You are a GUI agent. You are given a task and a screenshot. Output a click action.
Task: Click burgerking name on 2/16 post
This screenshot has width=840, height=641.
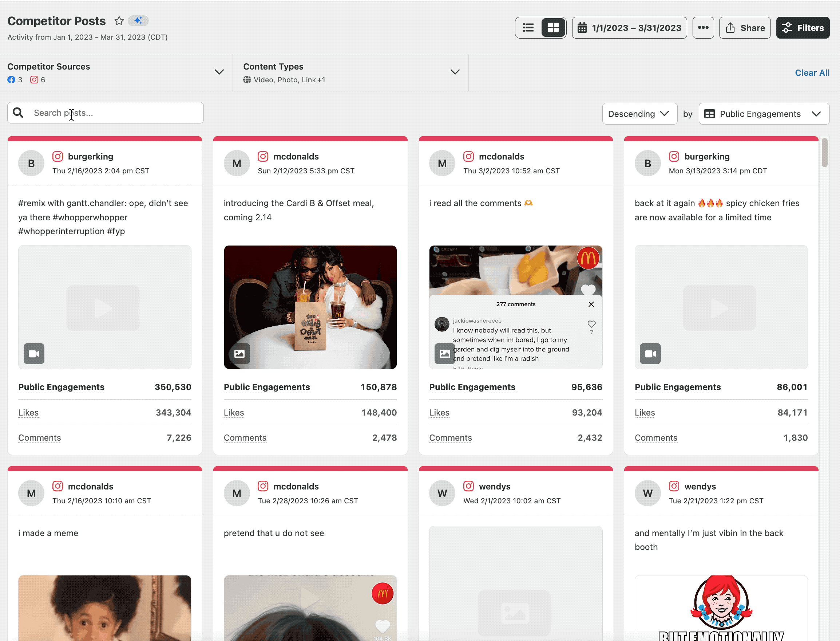[90, 157]
